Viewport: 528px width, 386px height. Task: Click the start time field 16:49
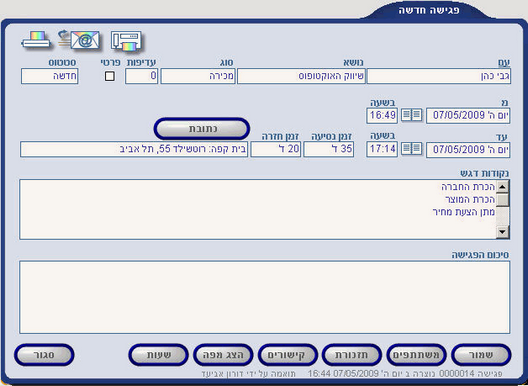click(382, 116)
